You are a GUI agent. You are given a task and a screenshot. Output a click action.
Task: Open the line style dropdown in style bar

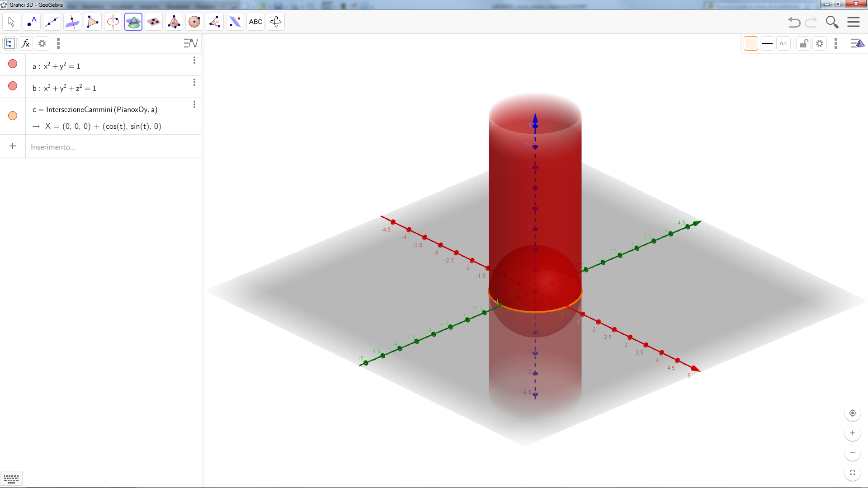click(x=767, y=44)
